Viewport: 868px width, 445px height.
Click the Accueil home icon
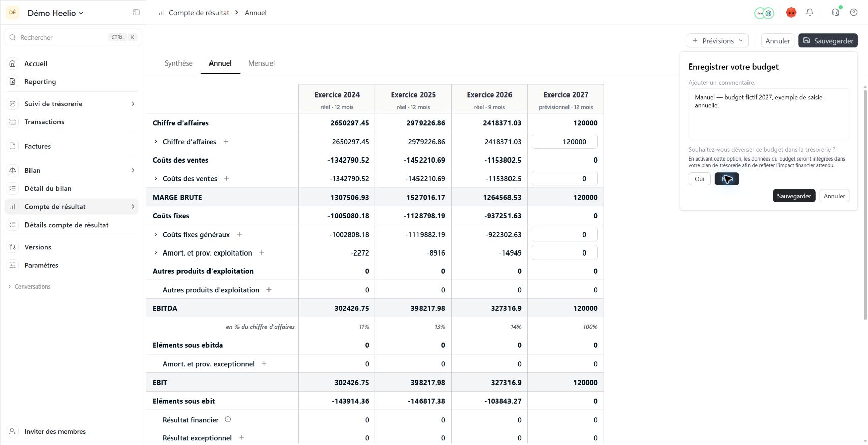tap(13, 63)
